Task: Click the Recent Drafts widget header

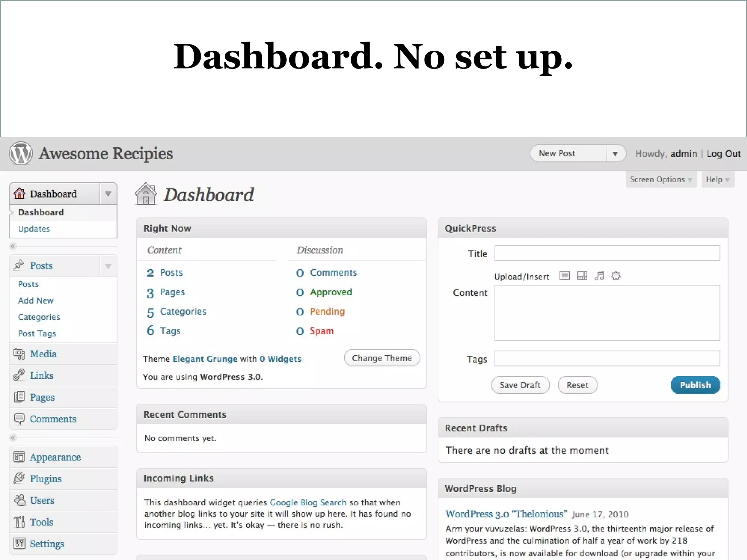Action: (x=583, y=428)
